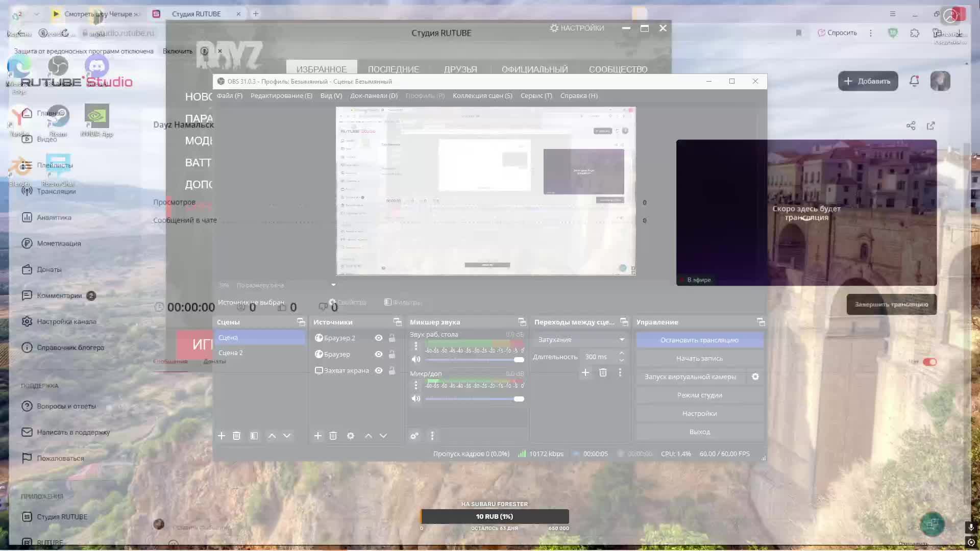Select Сцена 2 in scenes list
The width and height of the screenshot is (980, 551).
pos(231,353)
